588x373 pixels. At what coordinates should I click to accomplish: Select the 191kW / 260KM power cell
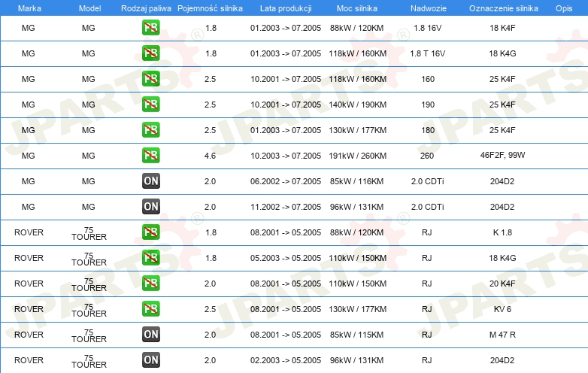point(358,156)
